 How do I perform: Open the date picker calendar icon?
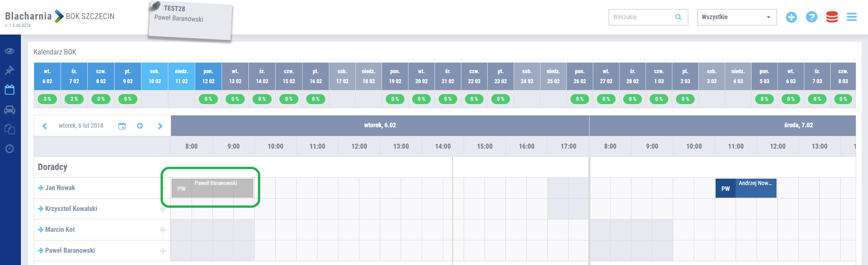click(x=122, y=126)
